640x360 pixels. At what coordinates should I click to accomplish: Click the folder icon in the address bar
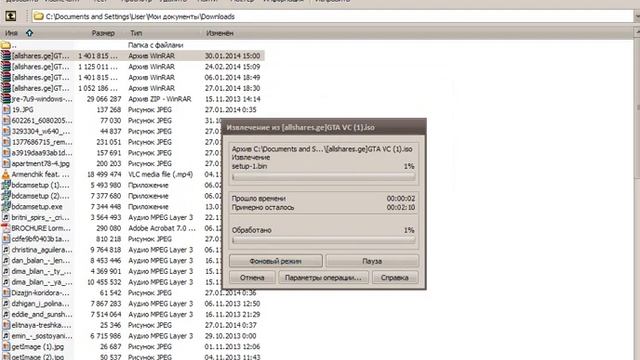38,16
